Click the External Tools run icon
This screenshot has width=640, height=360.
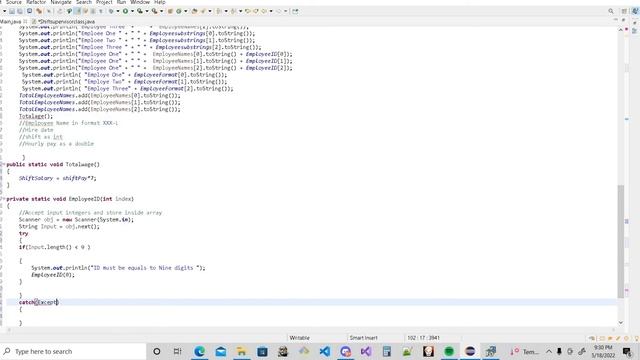154,11
